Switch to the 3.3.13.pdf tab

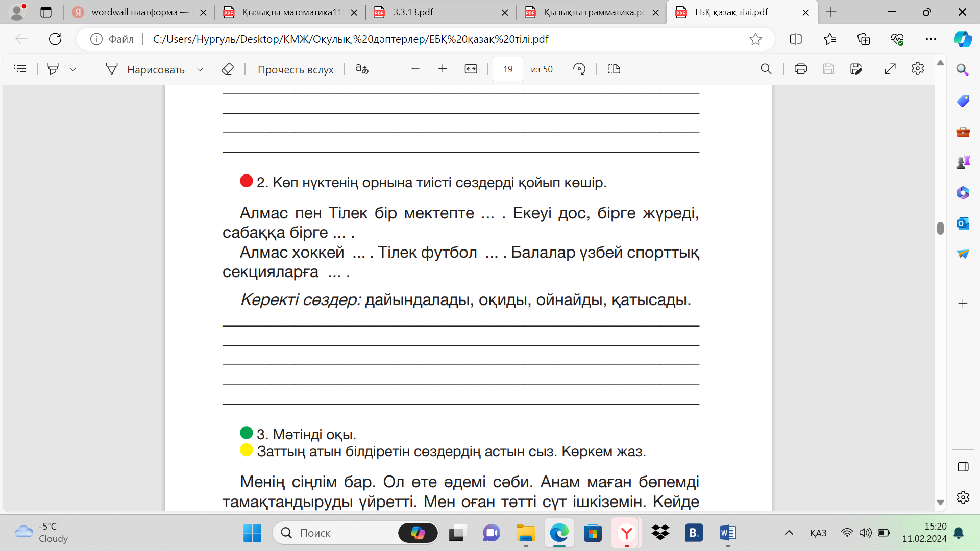point(413,12)
